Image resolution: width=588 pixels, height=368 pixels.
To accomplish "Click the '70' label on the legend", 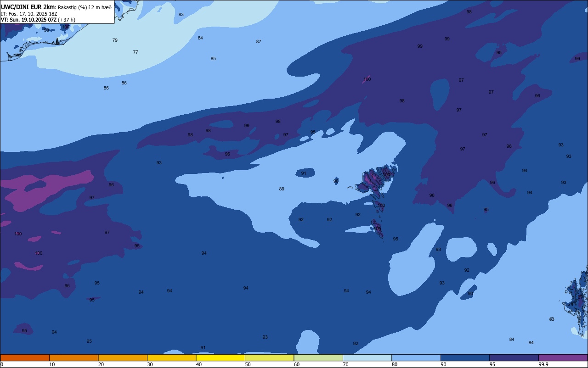I will (x=345, y=364).
